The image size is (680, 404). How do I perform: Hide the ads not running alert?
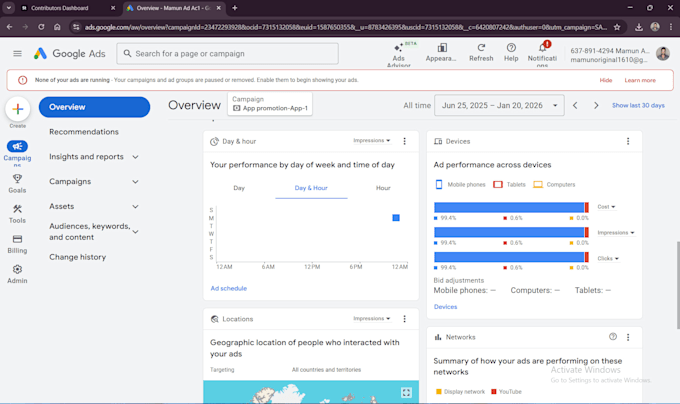coord(606,80)
